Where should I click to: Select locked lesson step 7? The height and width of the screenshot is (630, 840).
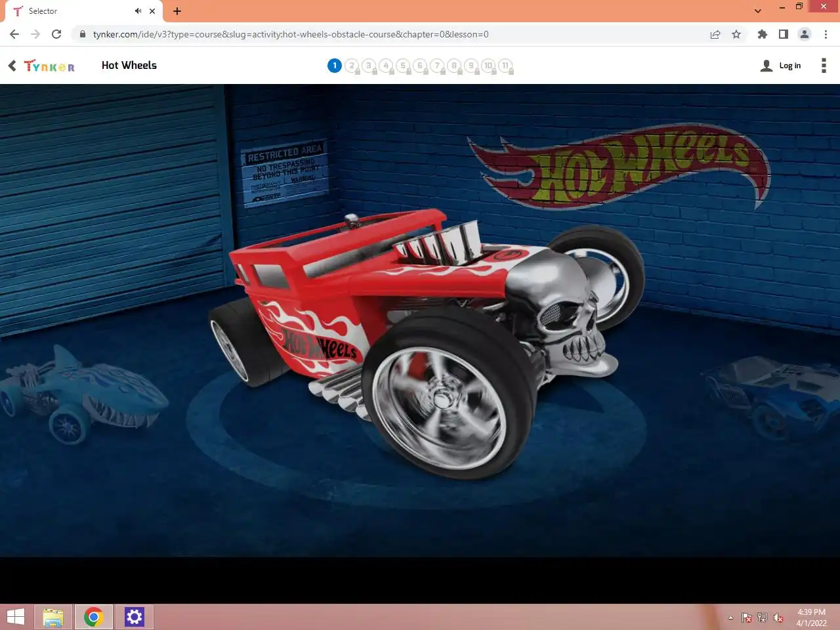coord(437,66)
